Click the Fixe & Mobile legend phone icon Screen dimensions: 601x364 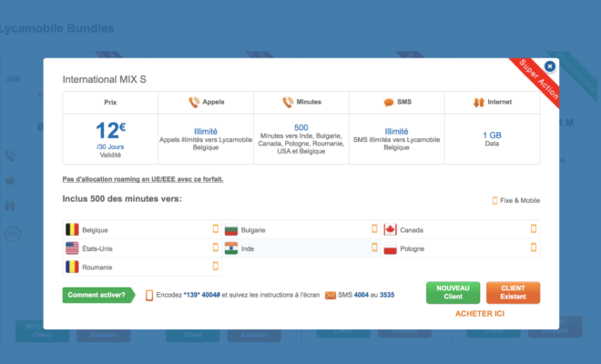point(494,200)
